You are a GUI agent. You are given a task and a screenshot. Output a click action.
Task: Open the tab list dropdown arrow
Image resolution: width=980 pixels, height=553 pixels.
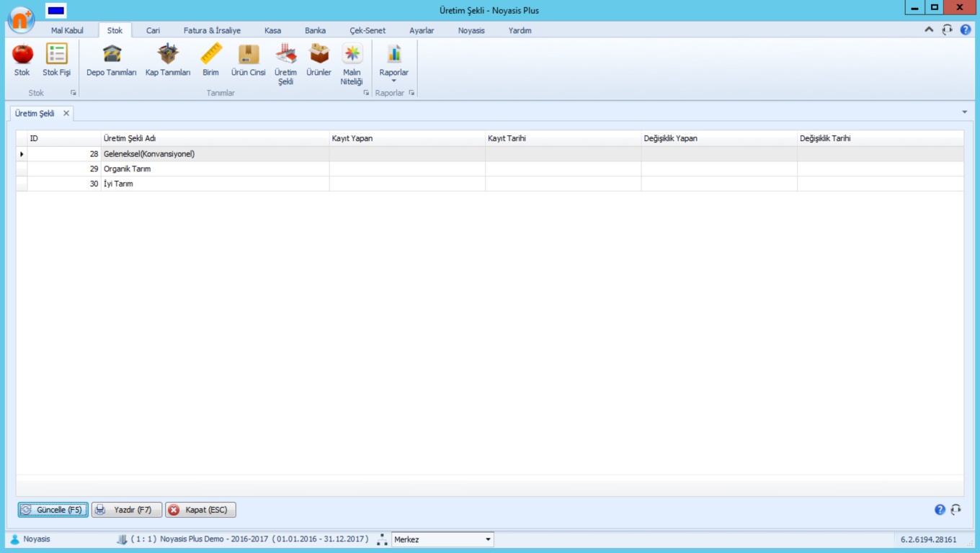(964, 112)
